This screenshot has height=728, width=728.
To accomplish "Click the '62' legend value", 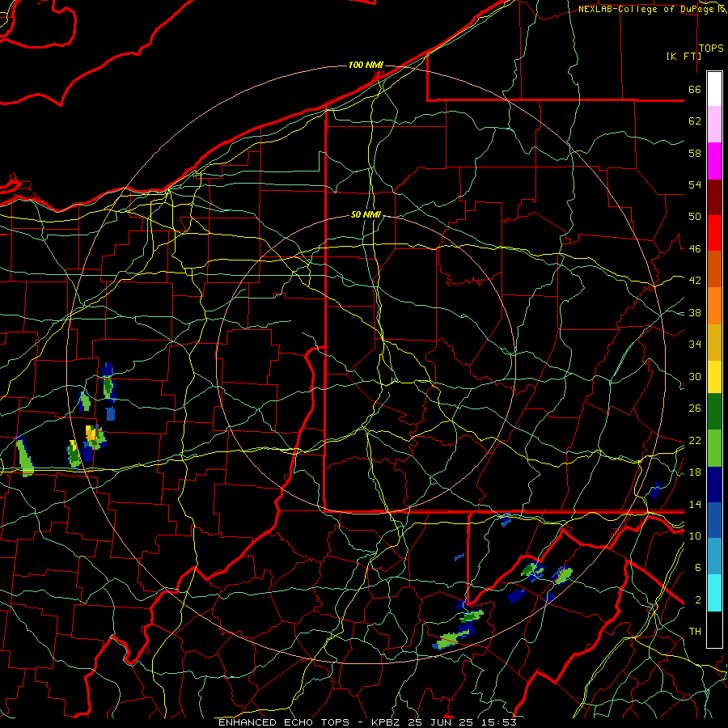I will pyautogui.click(x=695, y=121).
